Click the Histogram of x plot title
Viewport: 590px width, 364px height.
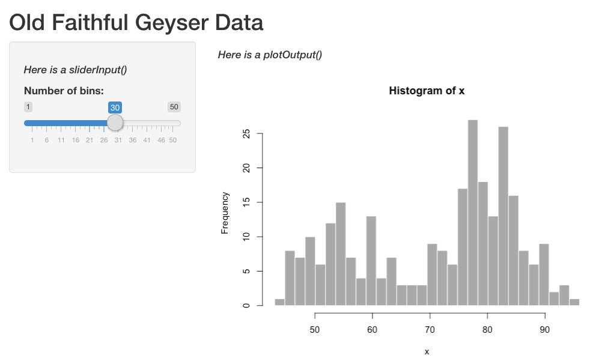427,91
